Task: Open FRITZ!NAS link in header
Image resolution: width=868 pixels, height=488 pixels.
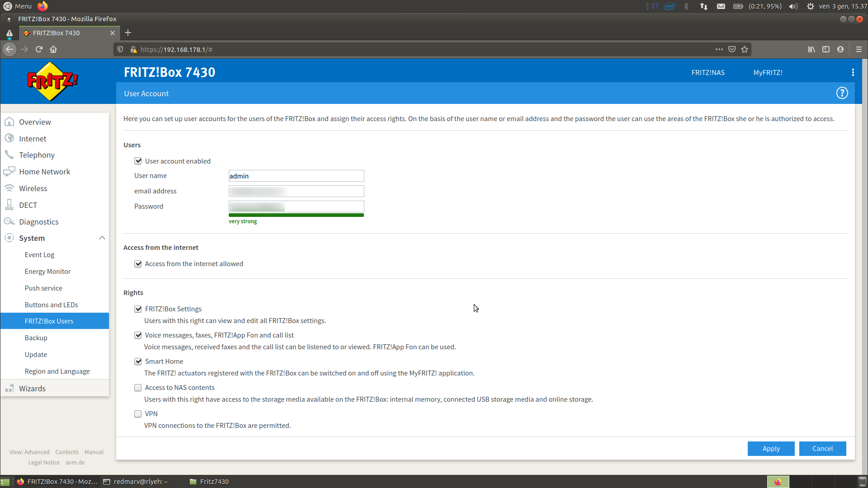Action: [x=708, y=73]
